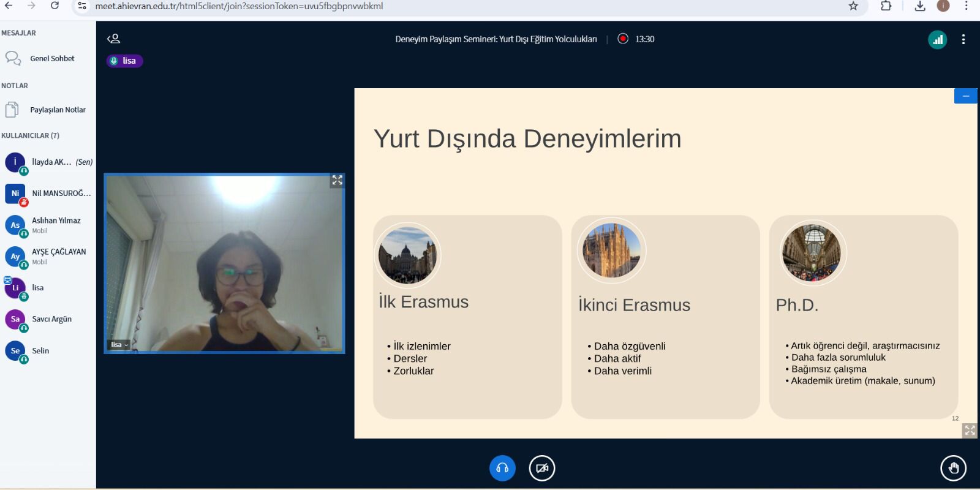Select user Savcı Argün in list

(51, 319)
